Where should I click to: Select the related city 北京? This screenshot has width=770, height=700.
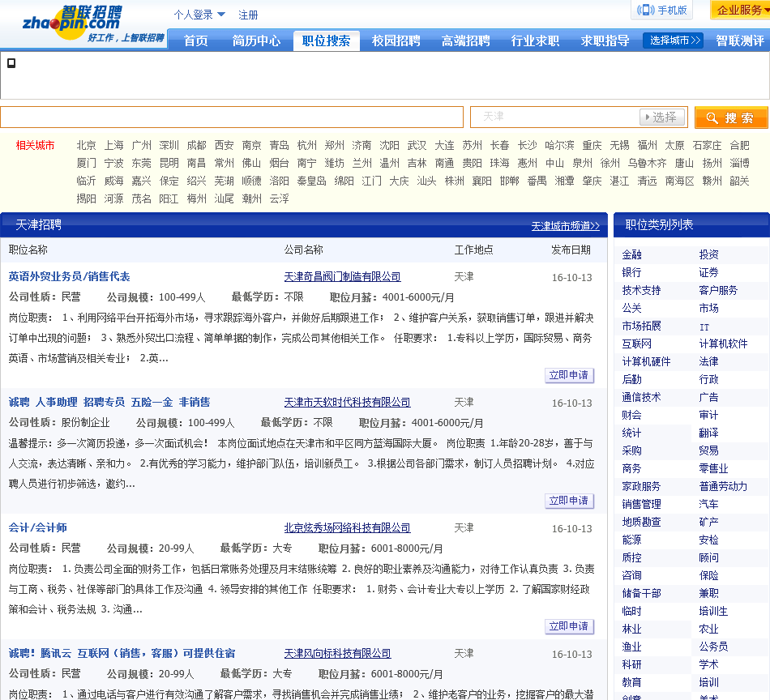[86, 145]
